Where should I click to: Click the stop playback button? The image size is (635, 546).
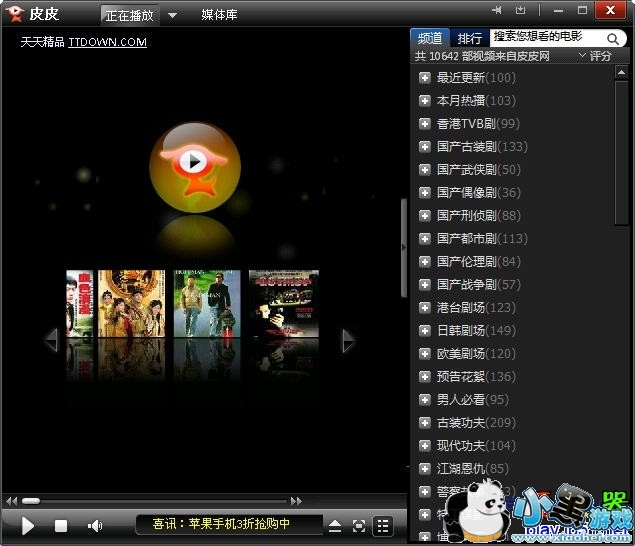pyautogui.click(x=61, y=525)
